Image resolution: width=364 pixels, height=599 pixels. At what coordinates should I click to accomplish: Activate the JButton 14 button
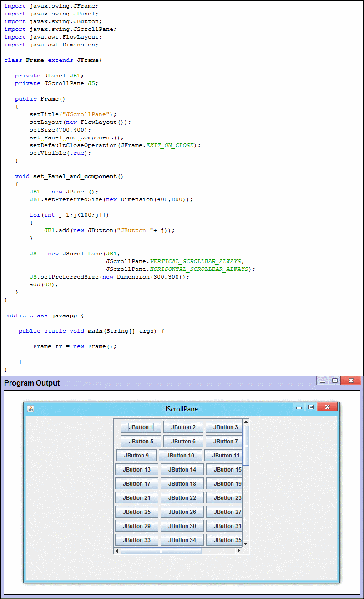182,470
